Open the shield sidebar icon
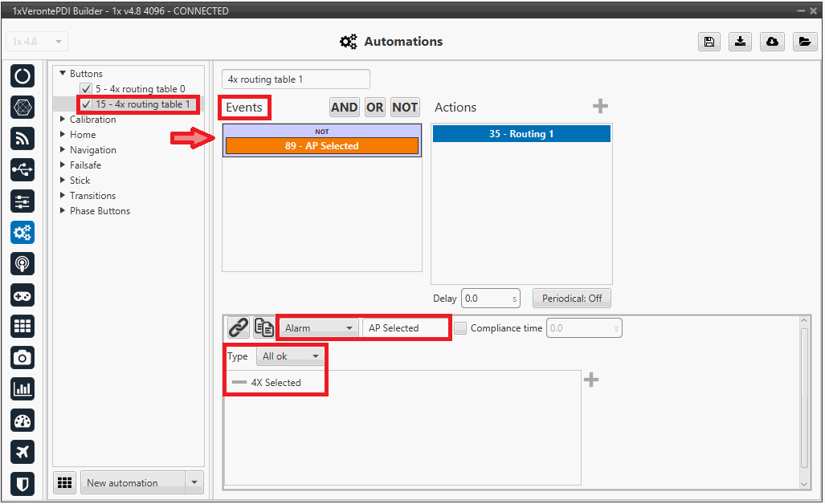 click(x=22, y=483)
